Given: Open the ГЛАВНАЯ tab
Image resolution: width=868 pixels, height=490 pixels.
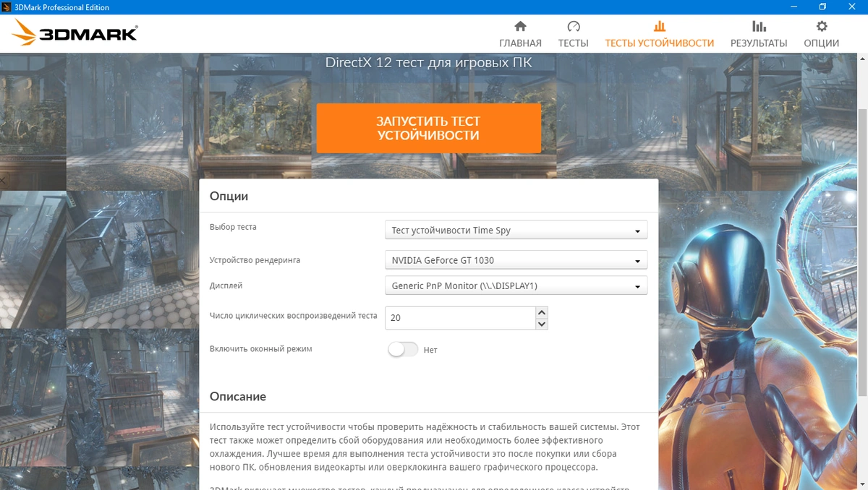Looking at the screenshot, I should pyautogui.click(x=520, y=43).
